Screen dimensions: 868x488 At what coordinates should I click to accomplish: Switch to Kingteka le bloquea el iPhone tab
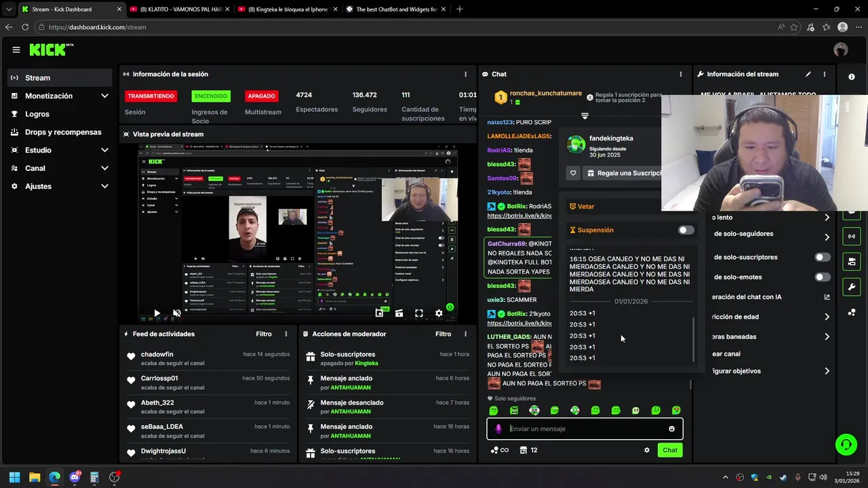point(288,9)
